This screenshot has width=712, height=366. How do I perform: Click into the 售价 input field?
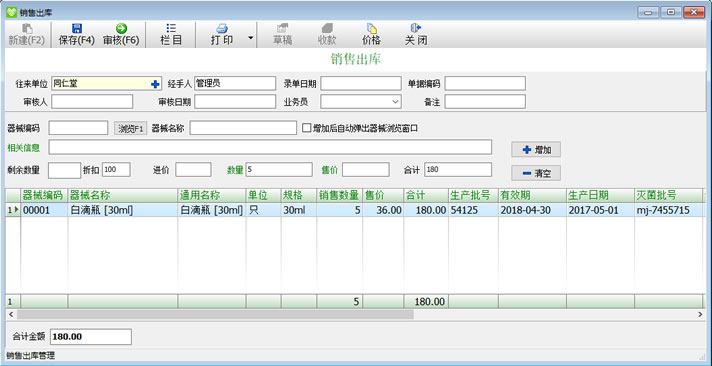[366, 170]
